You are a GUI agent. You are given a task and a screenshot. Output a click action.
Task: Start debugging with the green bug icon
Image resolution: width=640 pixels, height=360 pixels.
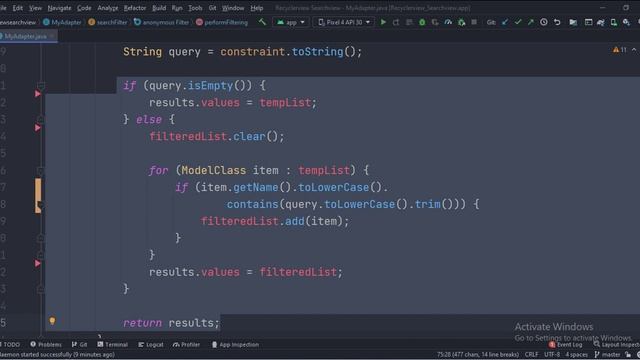click(x=422, y=22)
